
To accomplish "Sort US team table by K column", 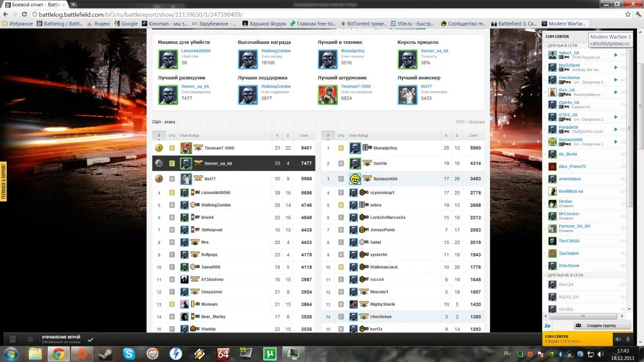I will pyautogui.click(x=277, y=136).
